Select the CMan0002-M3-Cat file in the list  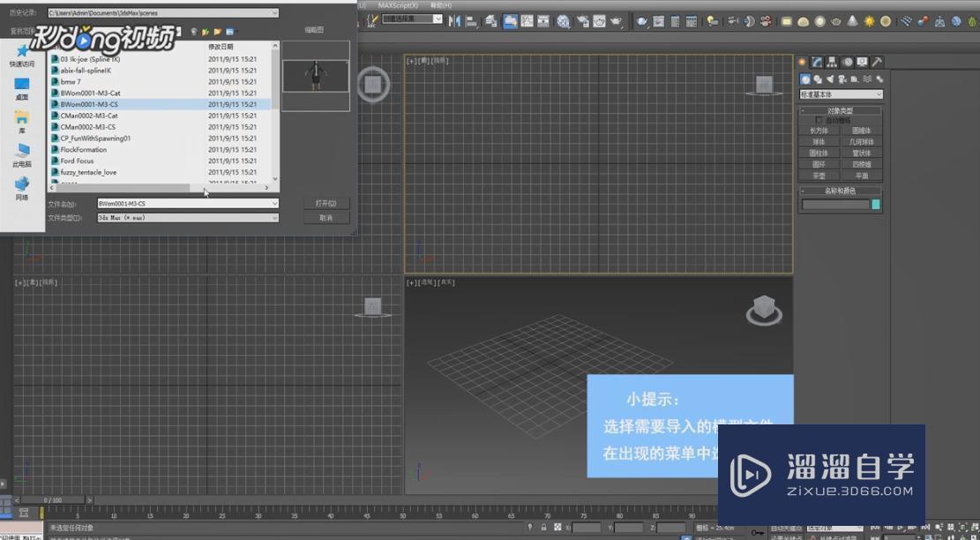[86, 116]
